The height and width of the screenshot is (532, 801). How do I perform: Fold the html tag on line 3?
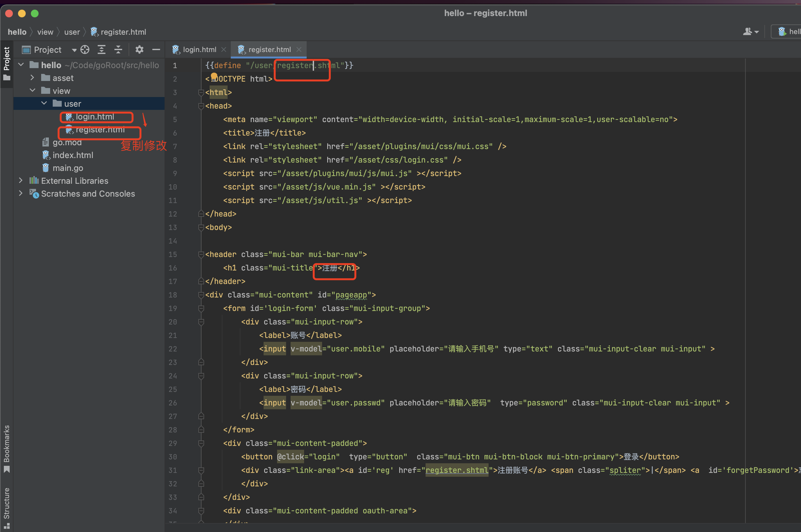click(201, 92)
